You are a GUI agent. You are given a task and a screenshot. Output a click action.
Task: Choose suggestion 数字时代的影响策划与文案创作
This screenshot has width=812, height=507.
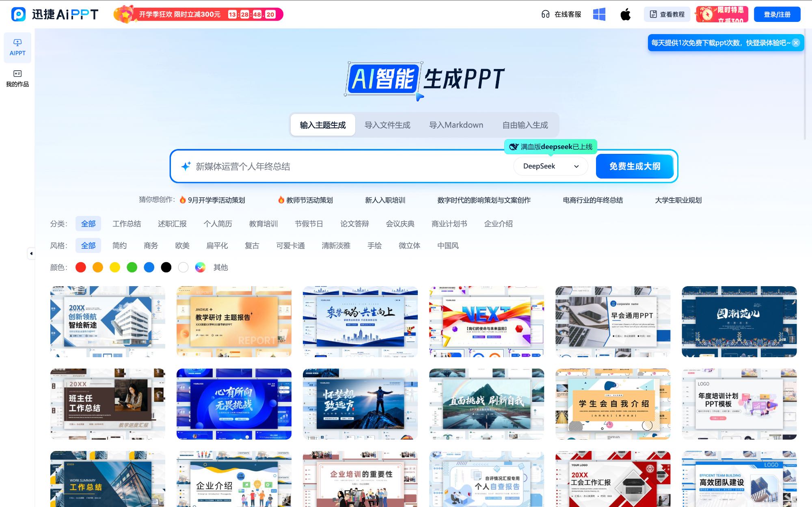(484, 200)
